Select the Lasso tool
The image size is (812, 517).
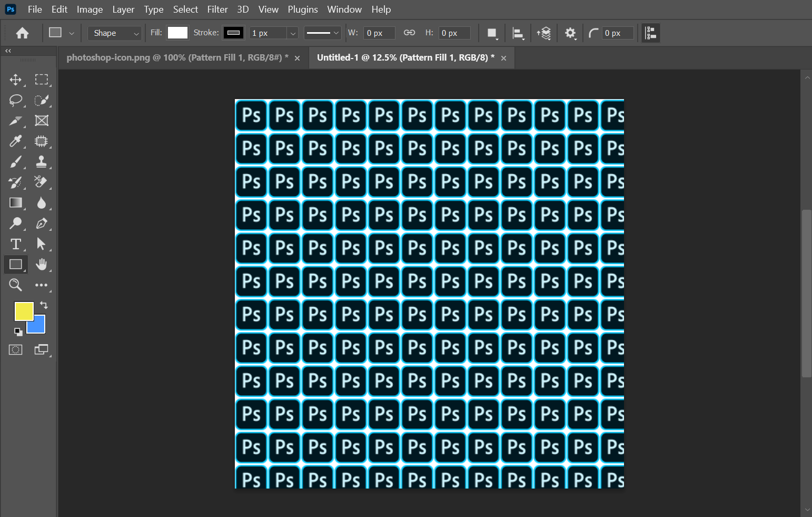point(16,100)
